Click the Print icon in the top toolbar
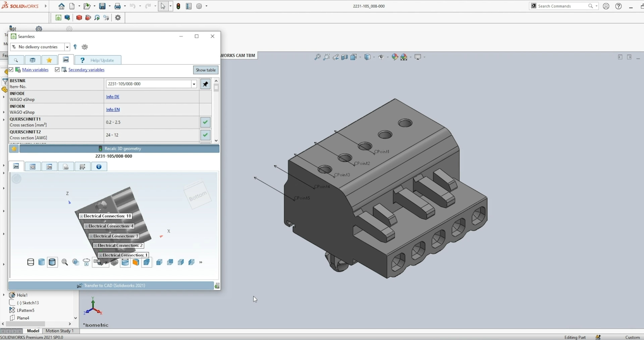Viewport: 644px width, 340px height. tap(117, 6)
